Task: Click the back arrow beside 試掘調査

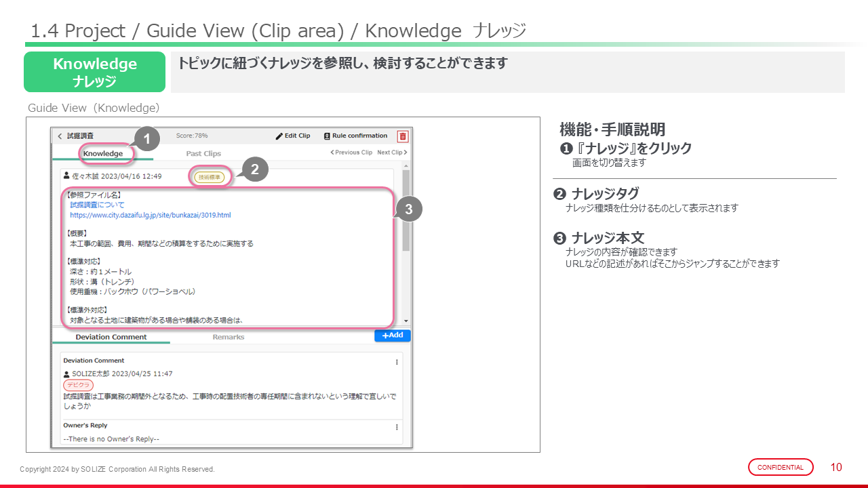Action: (60, 136)
